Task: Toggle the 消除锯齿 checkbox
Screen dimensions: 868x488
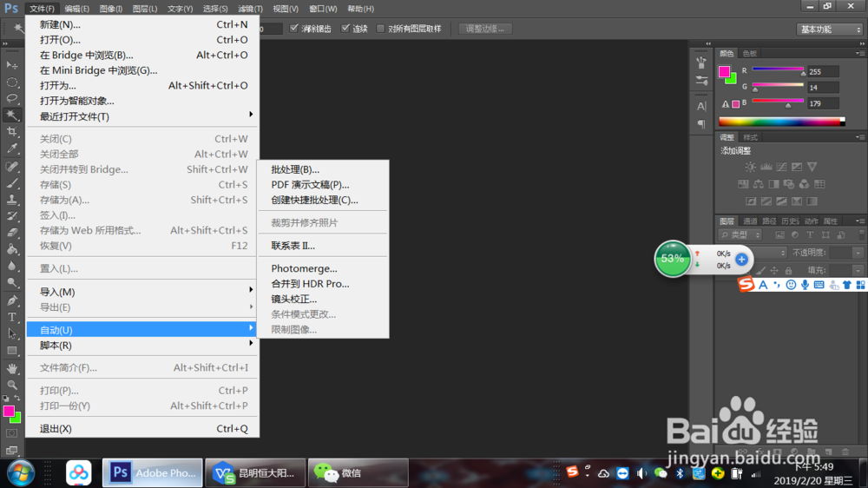Action: (x=294, y=29)
